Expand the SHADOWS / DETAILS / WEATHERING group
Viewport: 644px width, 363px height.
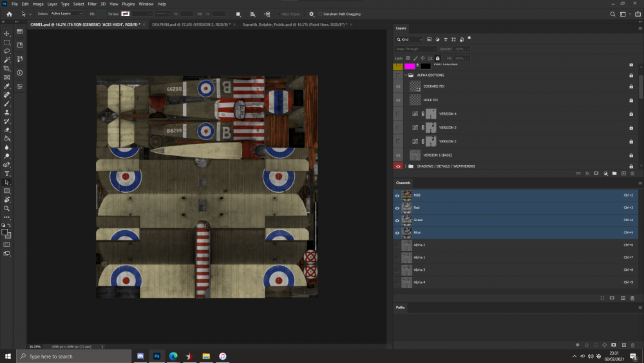click(x=405, y=166)
